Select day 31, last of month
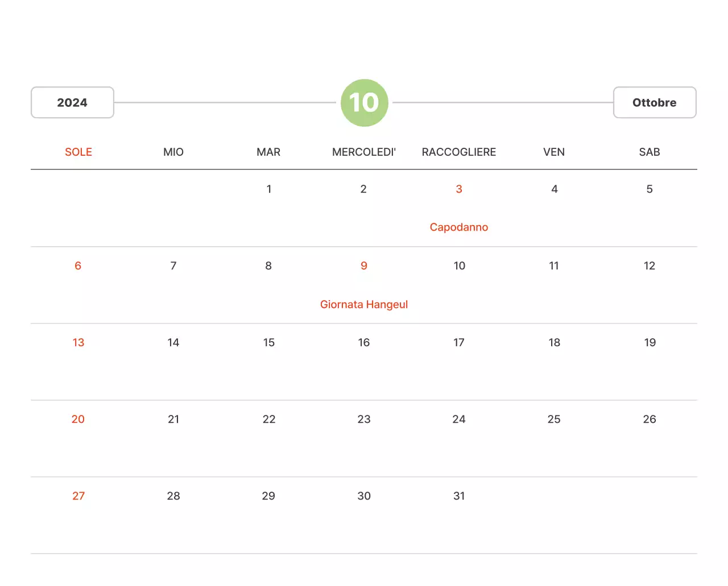This screenshot has width=728, height=586. [x=459, y=496]
